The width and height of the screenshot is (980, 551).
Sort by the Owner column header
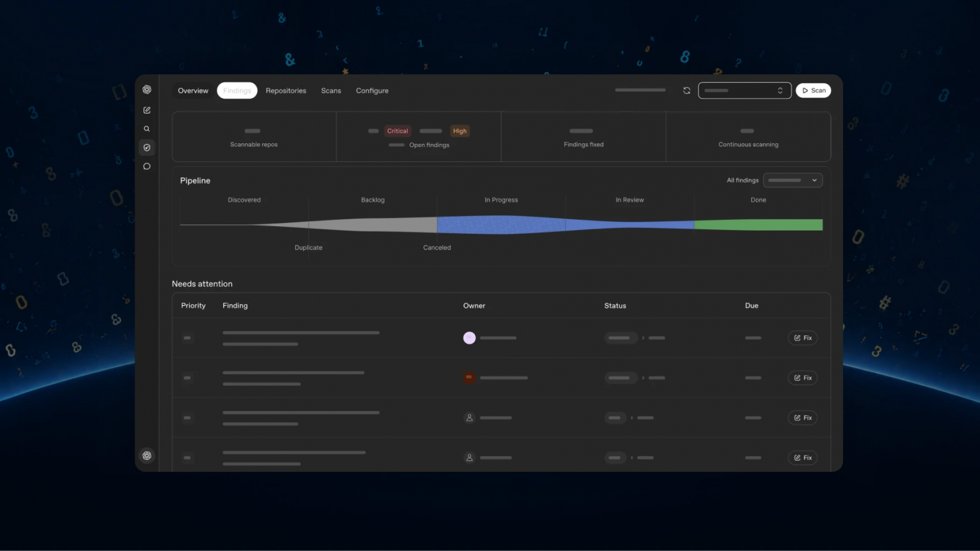click(x=474, y=305)
